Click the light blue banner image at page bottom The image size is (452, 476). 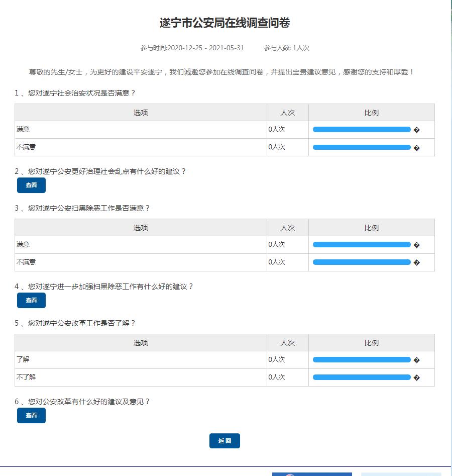pos(401,474)
